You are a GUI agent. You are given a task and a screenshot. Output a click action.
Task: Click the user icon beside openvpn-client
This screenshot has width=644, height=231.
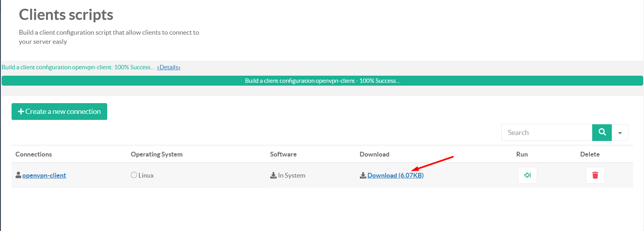tap(18, 175)
